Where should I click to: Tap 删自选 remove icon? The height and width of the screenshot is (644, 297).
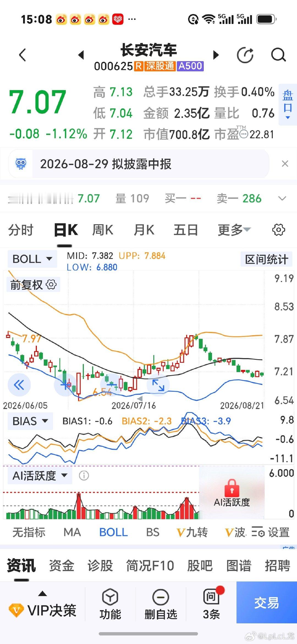[161, 597]
